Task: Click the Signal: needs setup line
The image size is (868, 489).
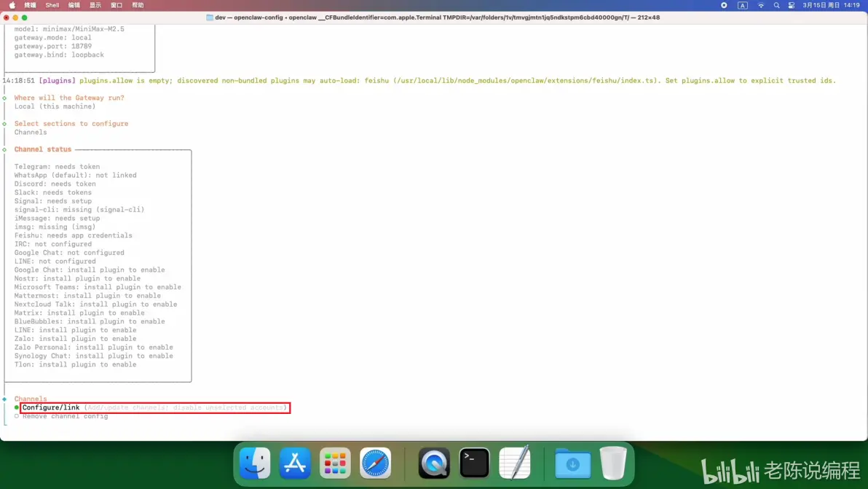Action: tap(52, 201)
